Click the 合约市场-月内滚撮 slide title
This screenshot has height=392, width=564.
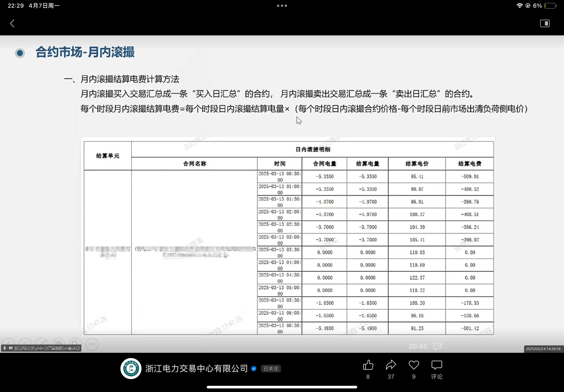85,52
